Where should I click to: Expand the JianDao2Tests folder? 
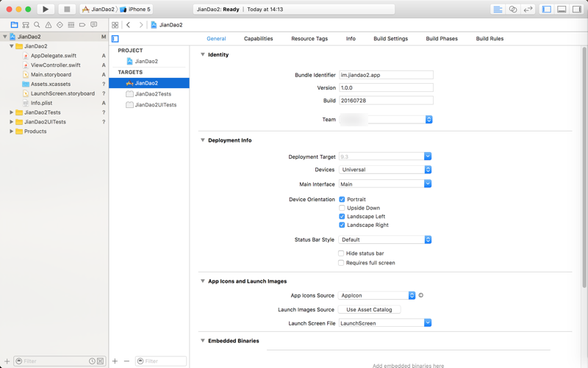click(11, 112)
